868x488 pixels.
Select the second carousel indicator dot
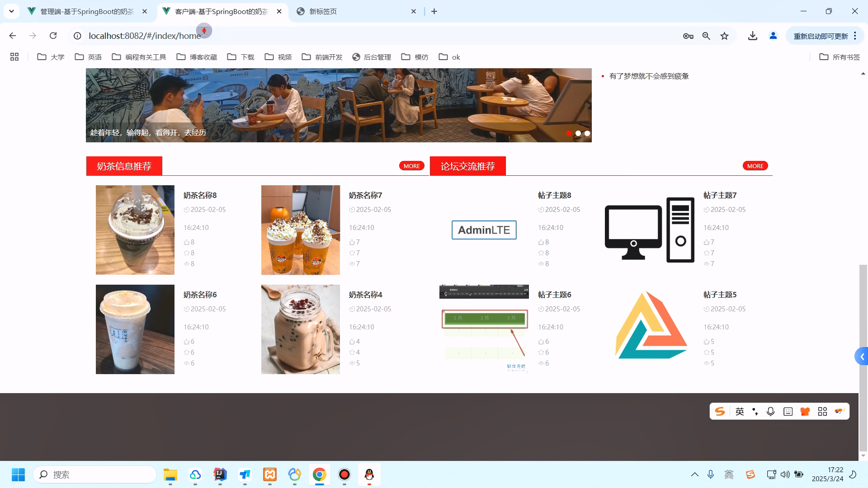[x=578, y=133]
